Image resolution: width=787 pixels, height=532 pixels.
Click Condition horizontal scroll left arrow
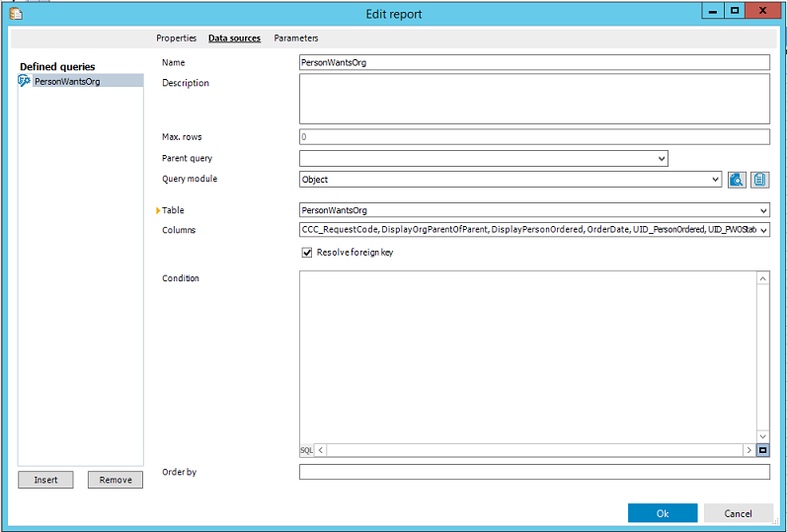(x=320, y=450)
